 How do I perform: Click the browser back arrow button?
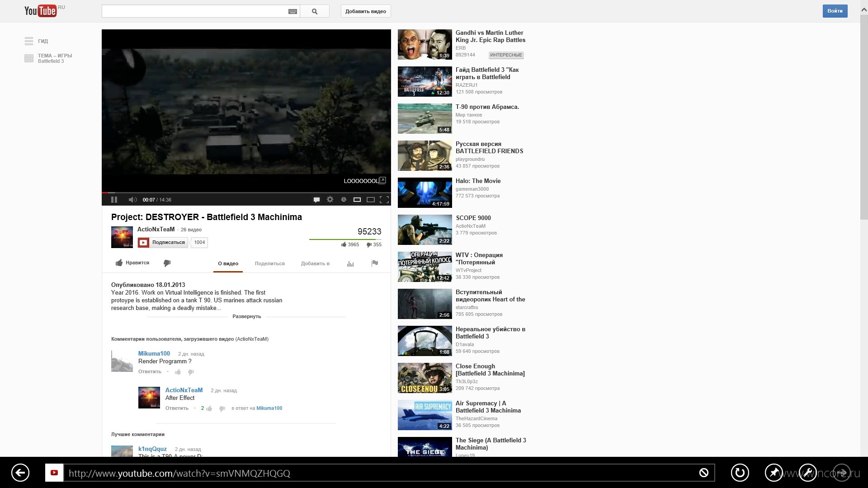[20, 473]
